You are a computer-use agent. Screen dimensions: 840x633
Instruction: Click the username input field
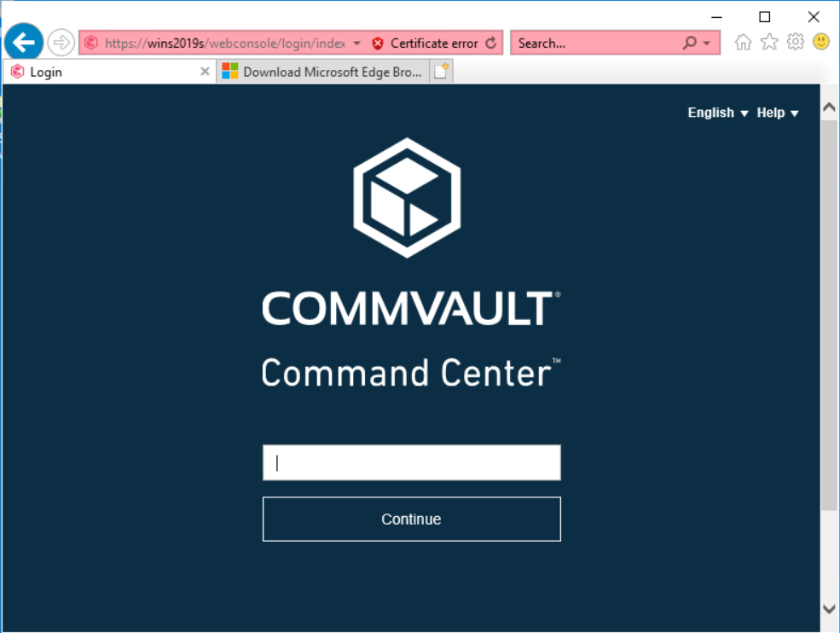tap(411, 462)
